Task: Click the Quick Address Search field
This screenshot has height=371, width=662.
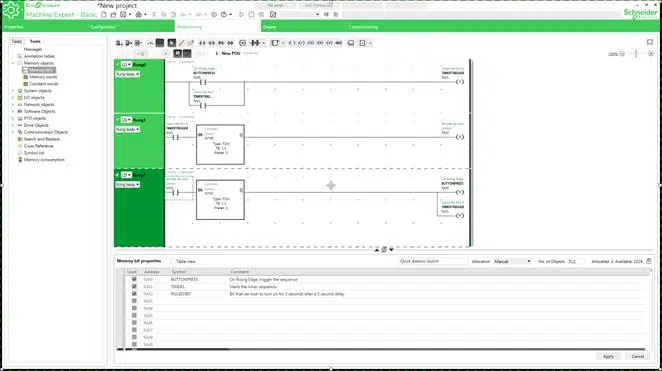Action: click(x=432, y=261)
